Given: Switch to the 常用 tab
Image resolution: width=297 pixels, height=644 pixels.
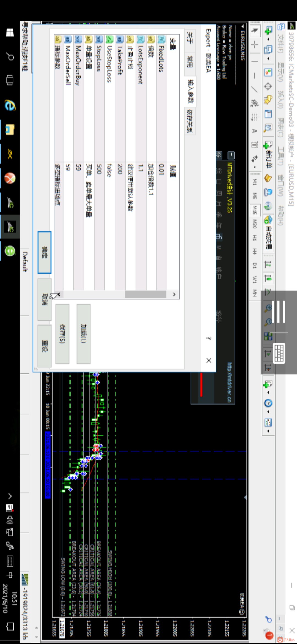Looking at the screenshot, I should [x=190, y=62].
